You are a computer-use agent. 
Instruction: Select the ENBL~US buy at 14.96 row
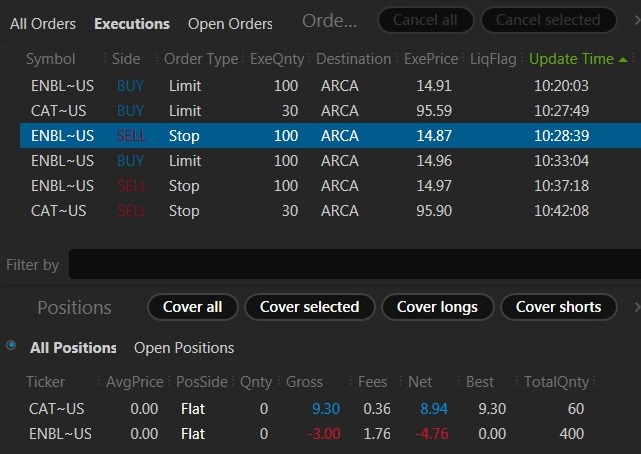coord(320,161)
